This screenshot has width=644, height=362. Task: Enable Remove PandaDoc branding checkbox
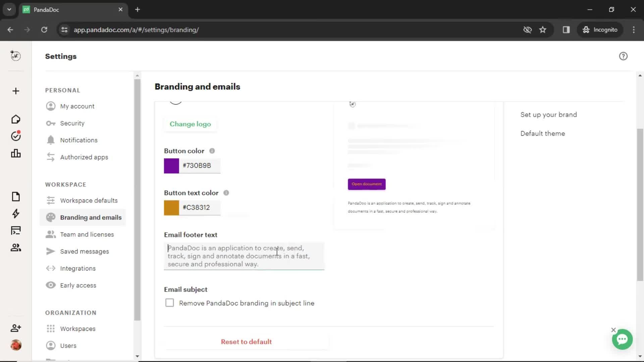tap(170, 303)
